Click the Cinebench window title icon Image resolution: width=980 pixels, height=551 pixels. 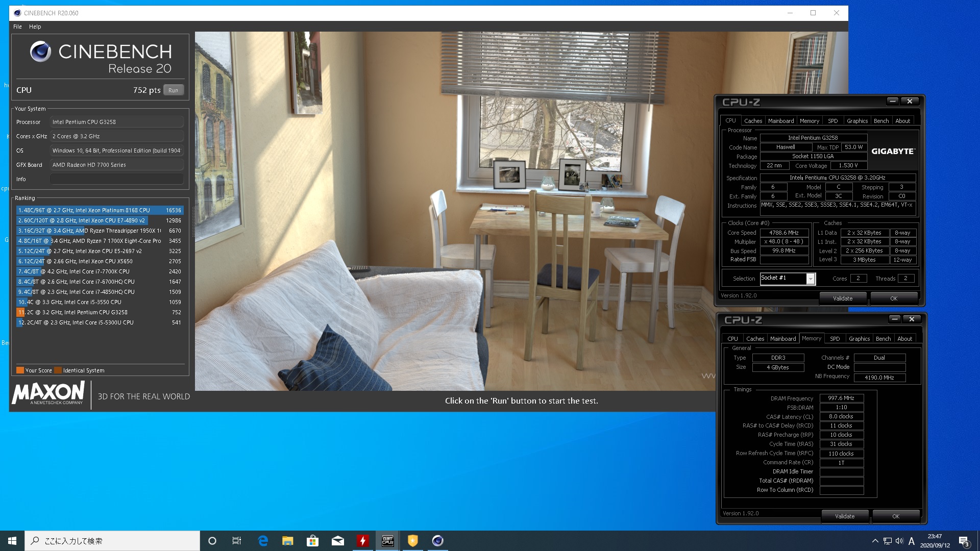[x=17, y=13]
